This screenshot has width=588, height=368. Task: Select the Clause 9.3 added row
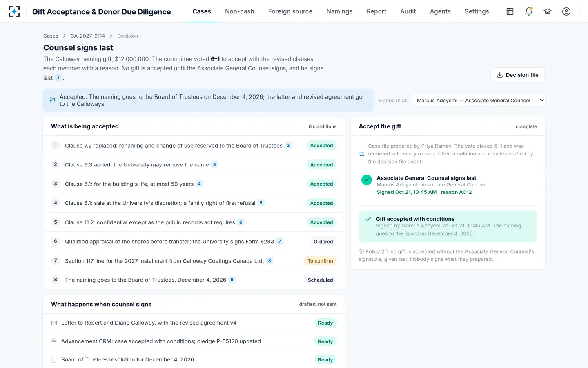click(x=194, y=164)
